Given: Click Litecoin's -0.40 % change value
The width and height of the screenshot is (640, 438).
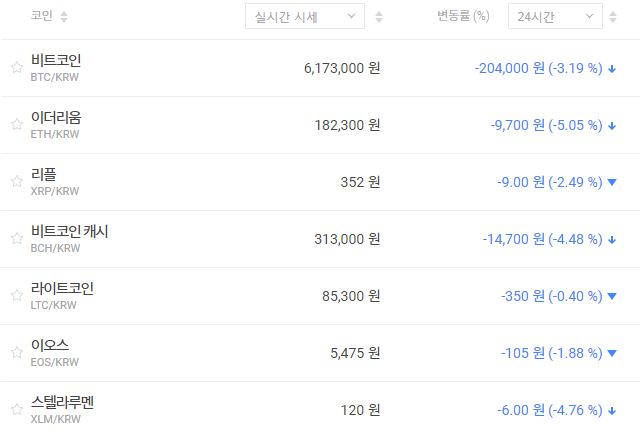Looking at the screenshot, I should [x=575, y=296].
